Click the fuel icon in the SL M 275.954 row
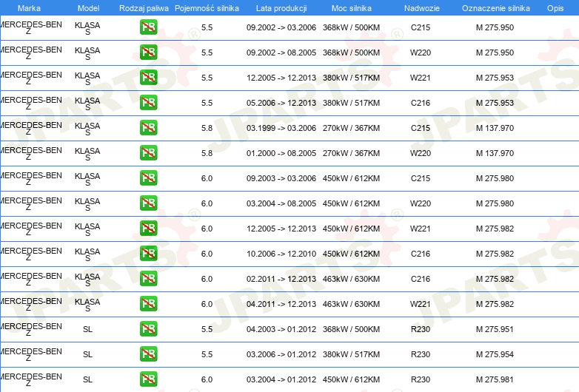 click(148, 354)
